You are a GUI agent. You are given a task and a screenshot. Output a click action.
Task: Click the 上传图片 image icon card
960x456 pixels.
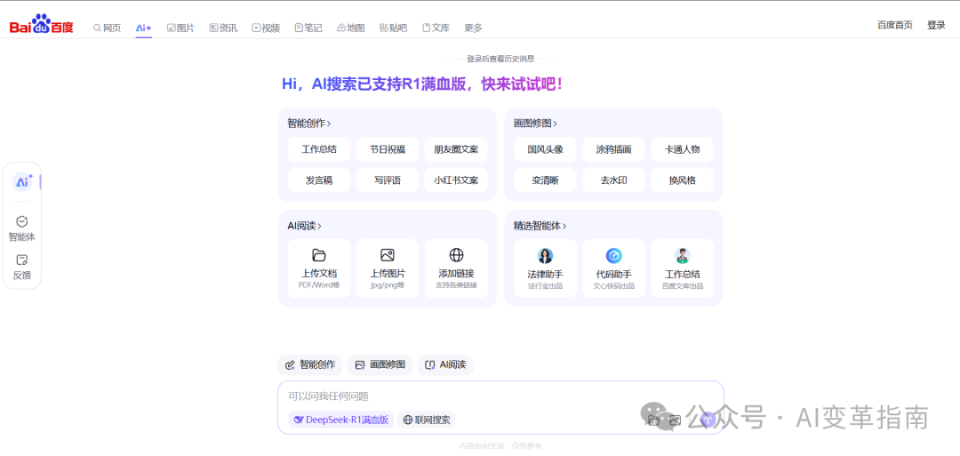388,268
